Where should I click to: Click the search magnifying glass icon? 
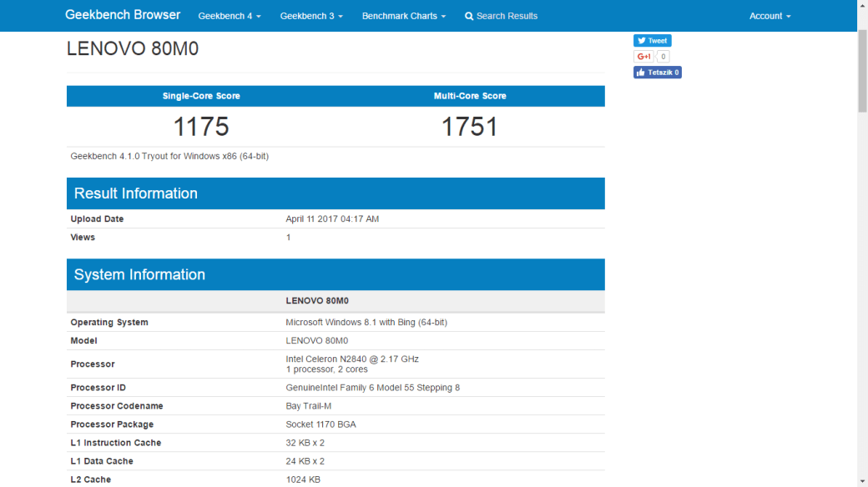[468, 15]
